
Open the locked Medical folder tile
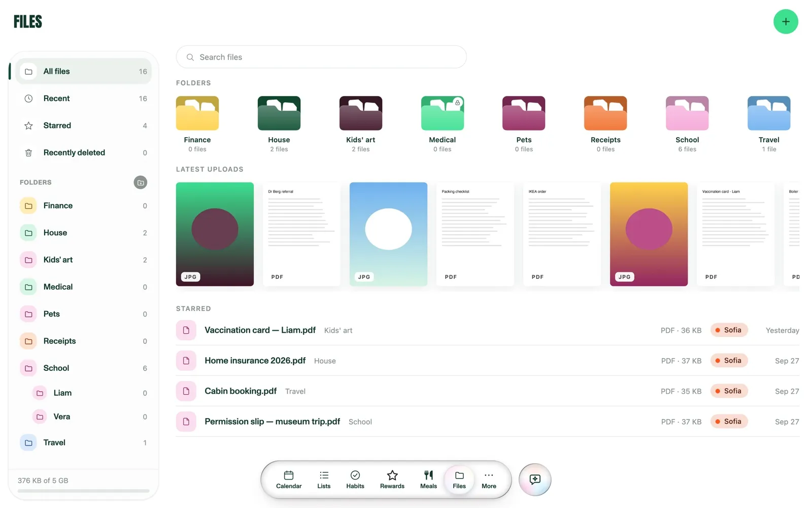point(443,124)
